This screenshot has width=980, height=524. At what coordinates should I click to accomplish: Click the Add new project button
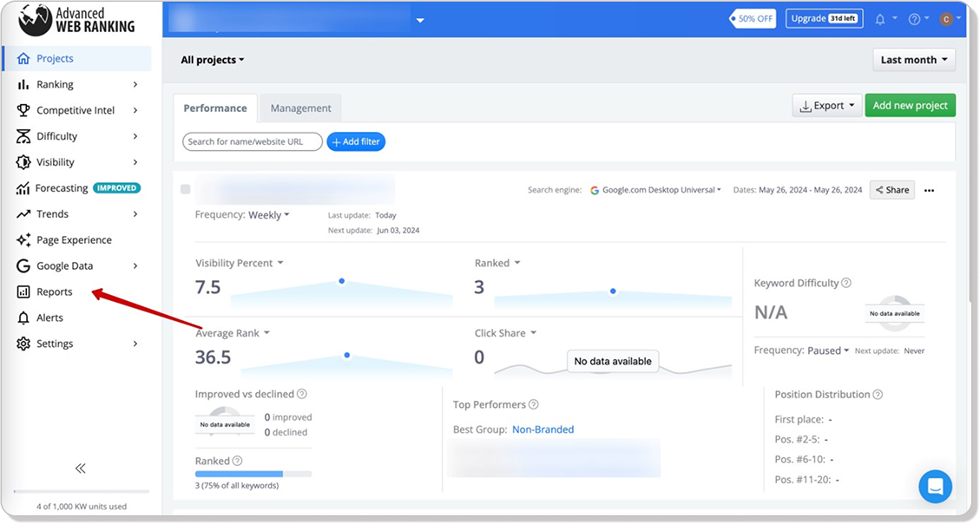pyautogui.click(x=910, y=106)
